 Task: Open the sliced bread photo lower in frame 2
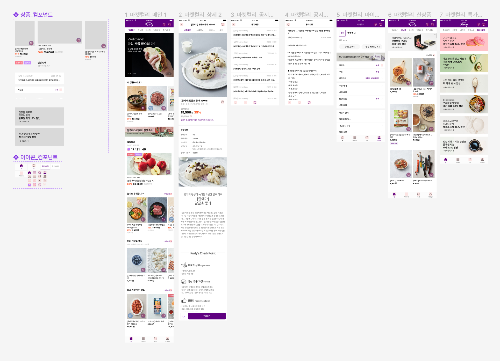coord(203,172)
